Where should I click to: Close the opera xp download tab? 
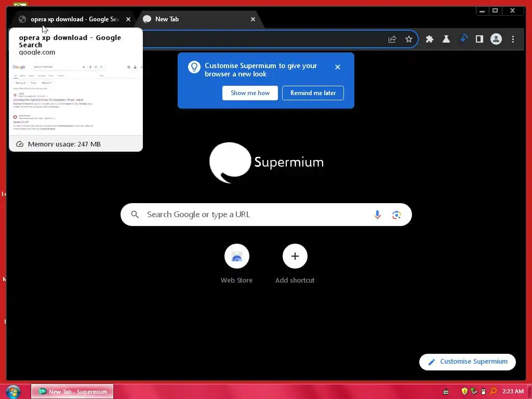[128, 19]
